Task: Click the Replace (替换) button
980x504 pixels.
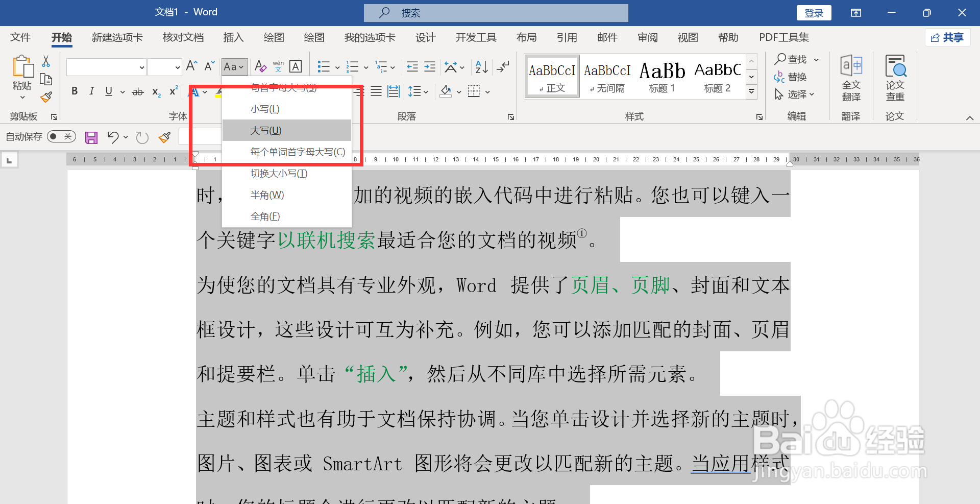Action: pos(790,77)
